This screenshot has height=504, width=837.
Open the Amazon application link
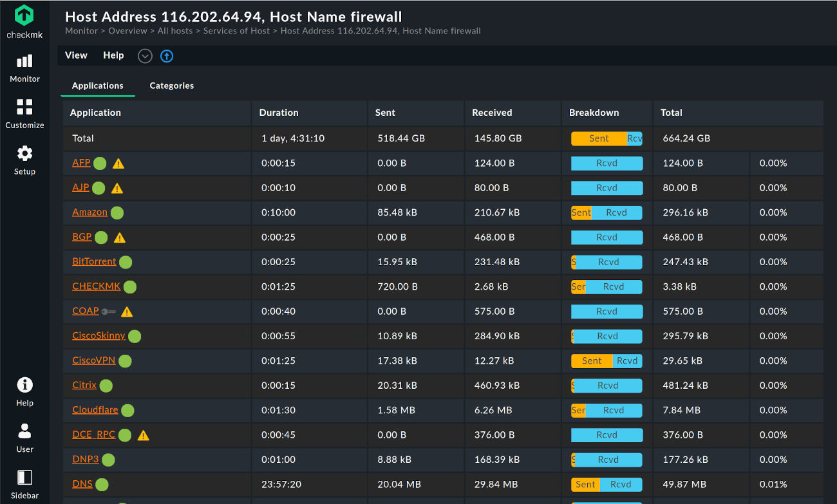point(89,212)
